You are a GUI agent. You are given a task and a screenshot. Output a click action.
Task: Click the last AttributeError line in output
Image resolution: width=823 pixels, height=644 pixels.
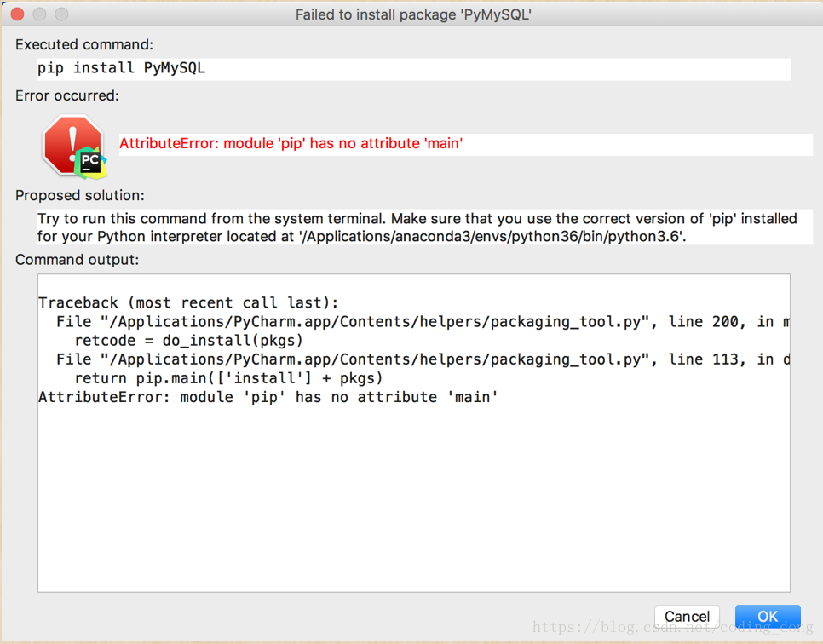[x=268, y=397]
